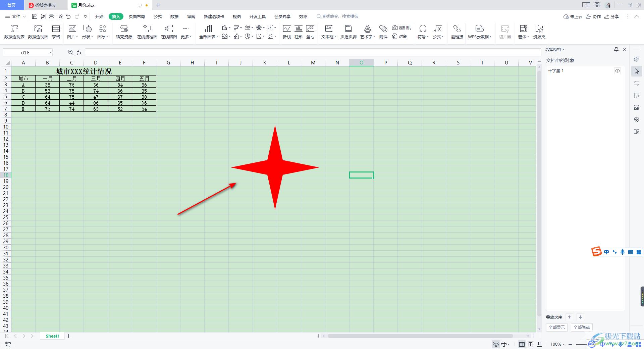Undo the last action
Screen dimensions: 644x349
pyautogui.click(x=68, y=16)
